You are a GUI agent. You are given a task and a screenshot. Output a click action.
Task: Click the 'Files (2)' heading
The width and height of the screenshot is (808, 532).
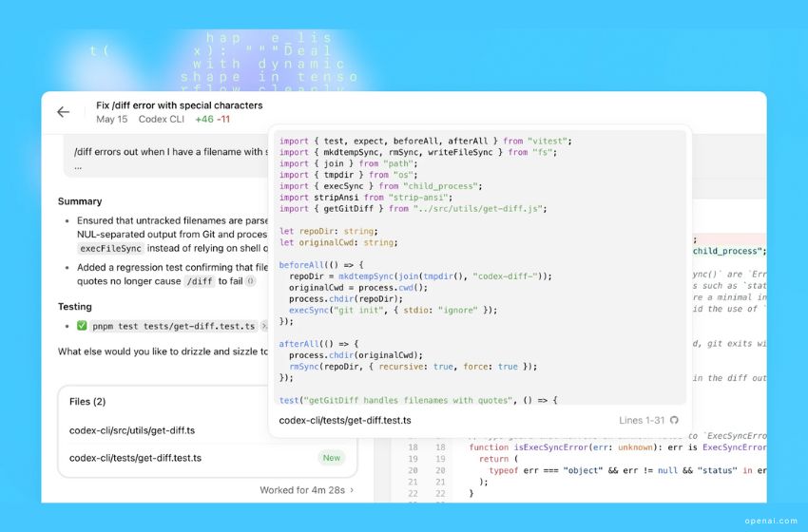87,402
